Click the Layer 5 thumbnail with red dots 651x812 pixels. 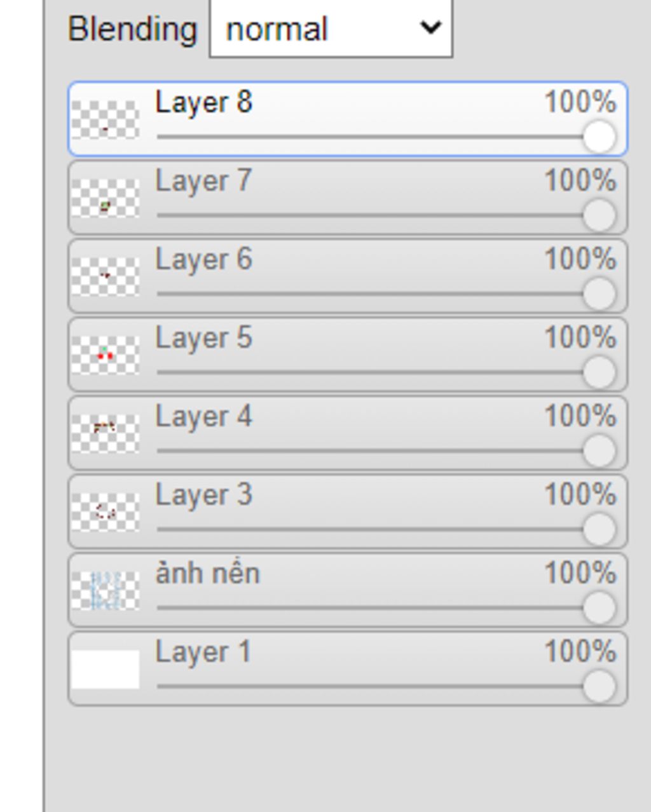click(105, 355)
